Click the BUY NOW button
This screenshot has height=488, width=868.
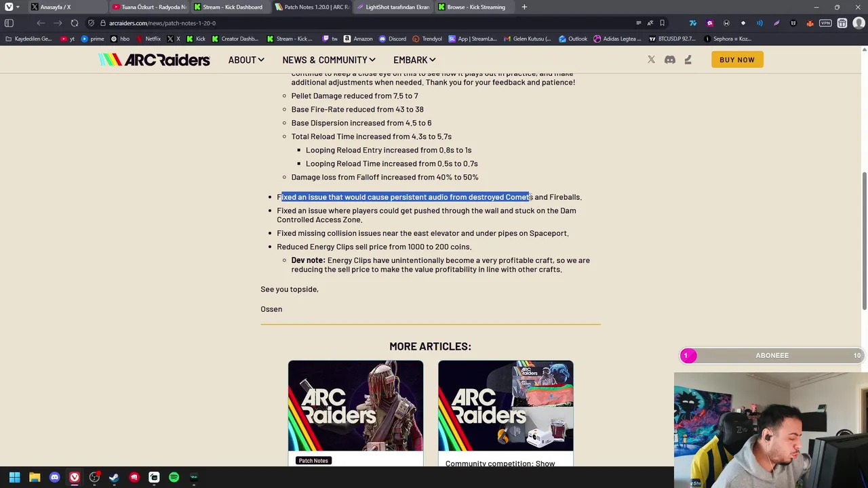coord(737,60)
